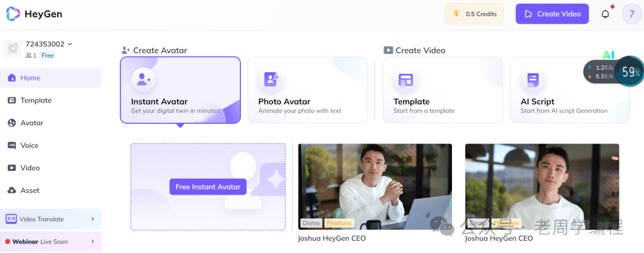
Task: Click the floating 59% network monitor widget
Action: pos(614,72)
